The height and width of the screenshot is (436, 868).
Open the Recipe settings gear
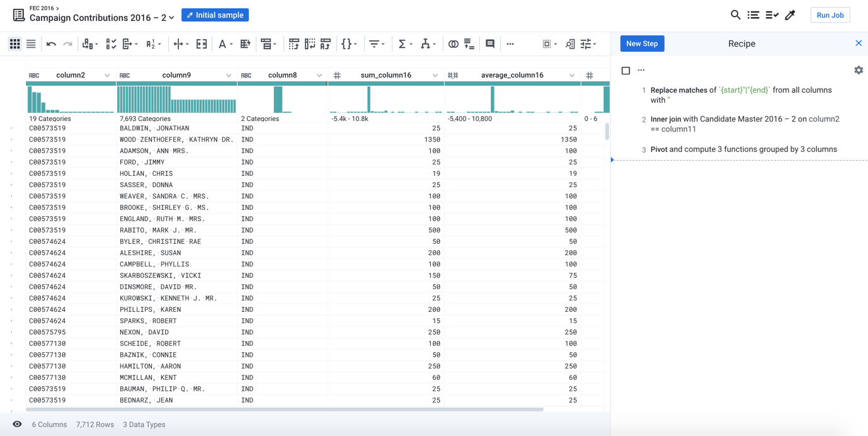pyautogui.click(x=859, y=71)
